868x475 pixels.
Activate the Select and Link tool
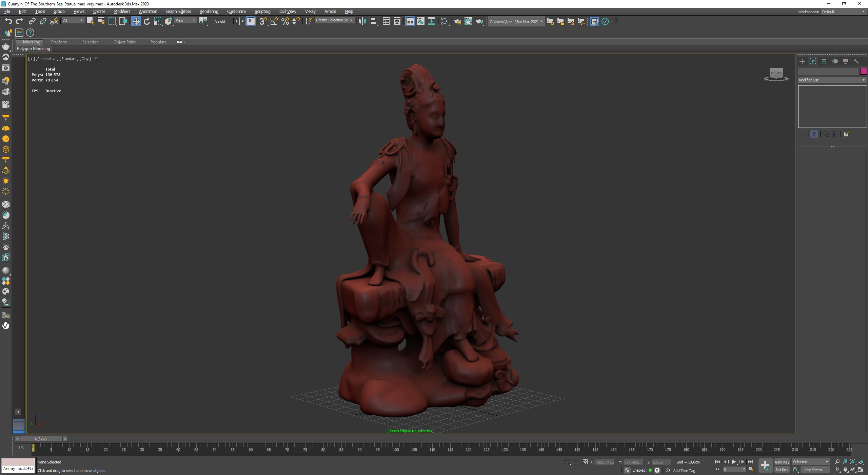32,21
